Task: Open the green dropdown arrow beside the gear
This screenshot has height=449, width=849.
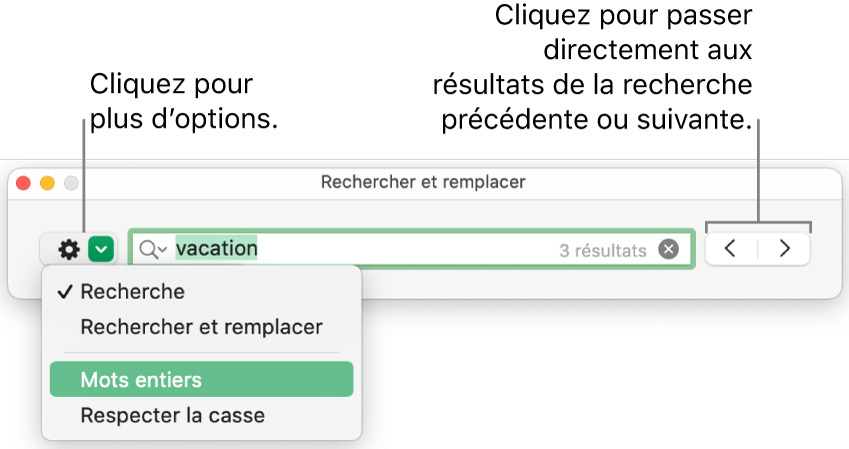Action: point(102,249)
